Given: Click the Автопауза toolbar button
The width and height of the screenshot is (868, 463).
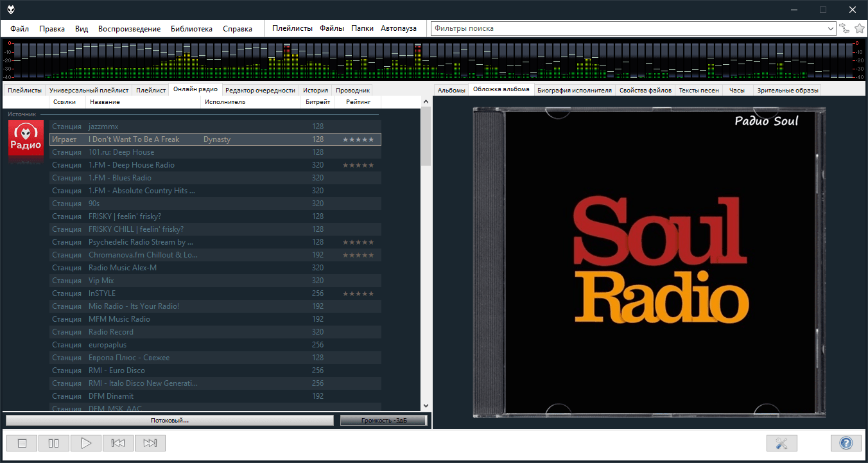Looking at the screenshot, I should click(398, 28).
